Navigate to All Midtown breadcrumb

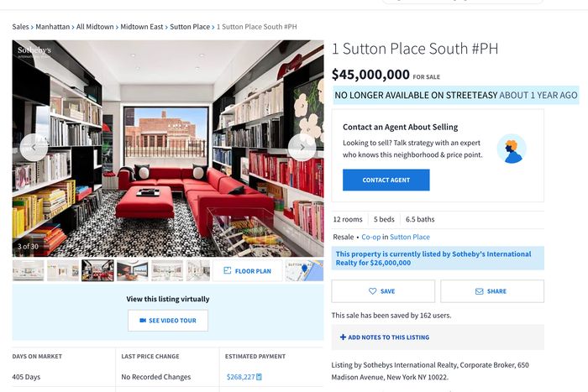point(95,27)
